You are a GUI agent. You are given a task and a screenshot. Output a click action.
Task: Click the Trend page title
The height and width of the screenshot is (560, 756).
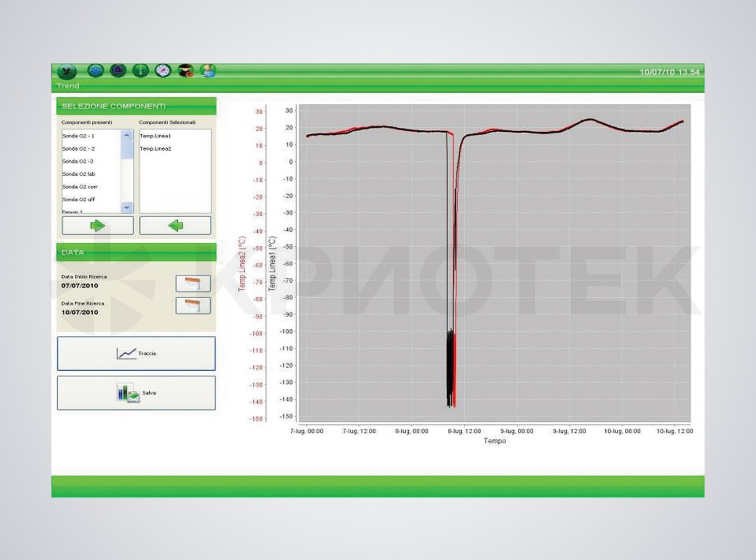pyautogui.click(x=68, y=86)
